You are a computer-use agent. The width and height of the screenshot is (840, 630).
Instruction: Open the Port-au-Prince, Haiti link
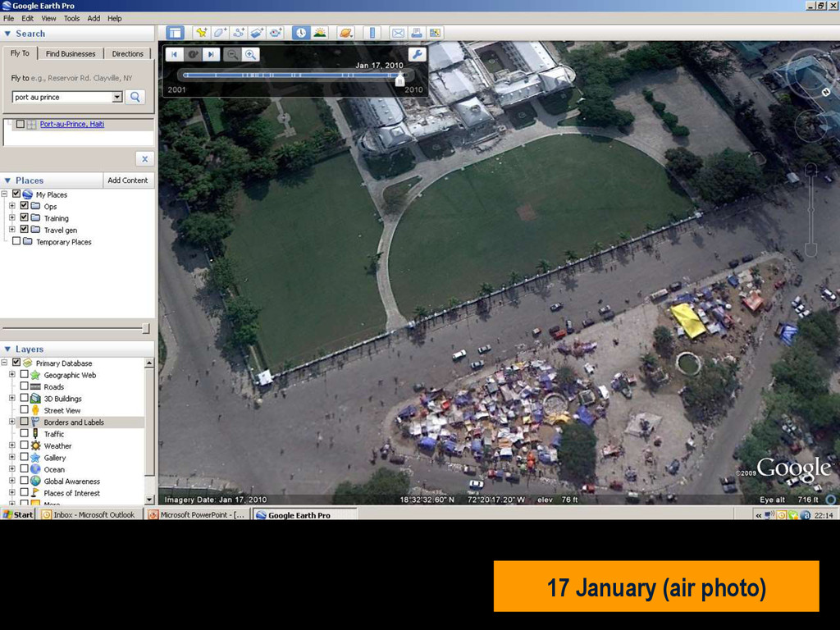click(72, 124)
